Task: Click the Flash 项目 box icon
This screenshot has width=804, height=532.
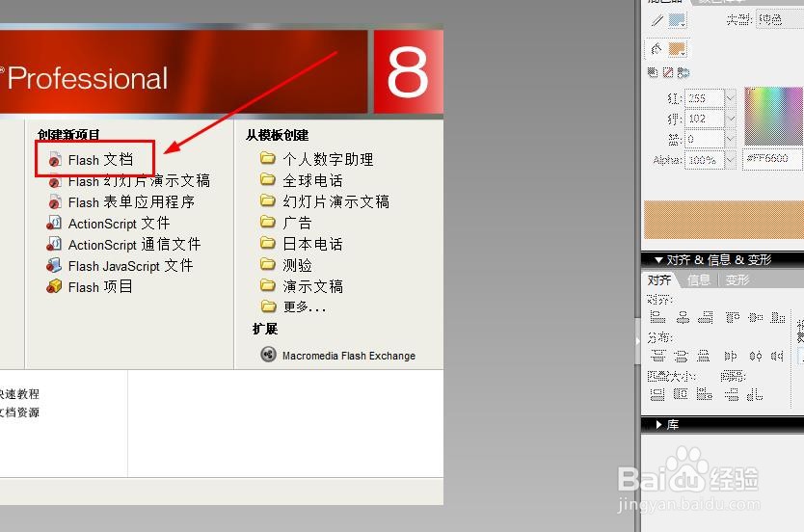Action: (x=54, y=286)
